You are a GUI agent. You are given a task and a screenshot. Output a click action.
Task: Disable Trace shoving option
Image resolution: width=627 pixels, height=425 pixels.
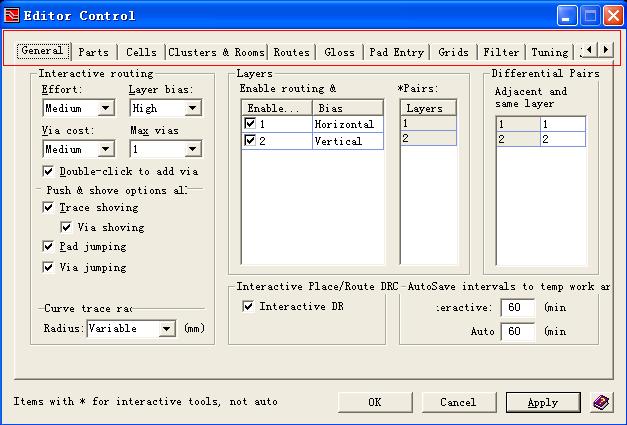[49, 208]
